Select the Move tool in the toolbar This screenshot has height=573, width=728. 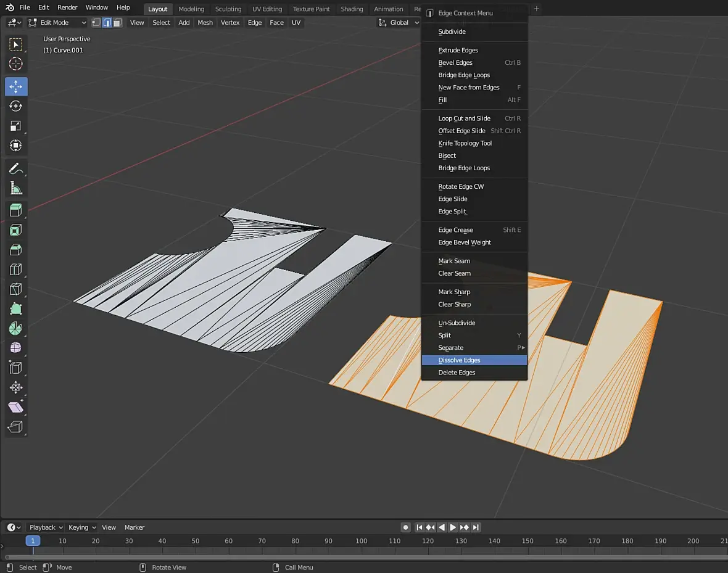click(x=16, y=86)
